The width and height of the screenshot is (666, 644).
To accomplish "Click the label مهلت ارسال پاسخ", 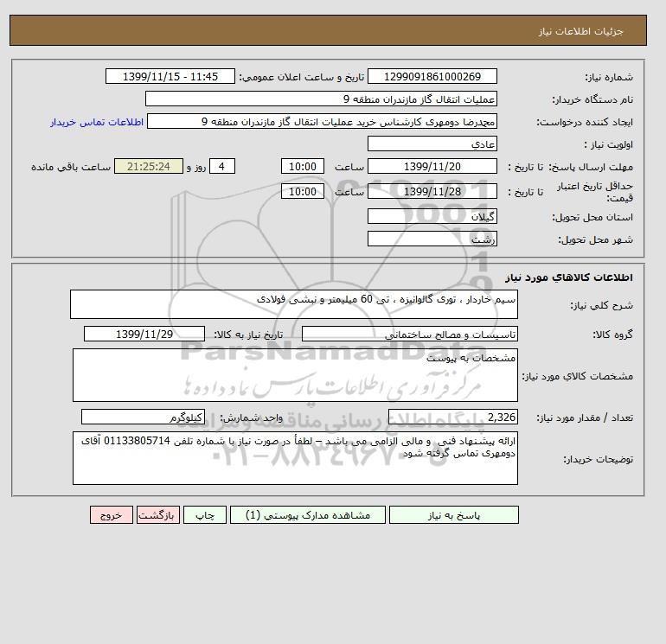I will point(592,167).
